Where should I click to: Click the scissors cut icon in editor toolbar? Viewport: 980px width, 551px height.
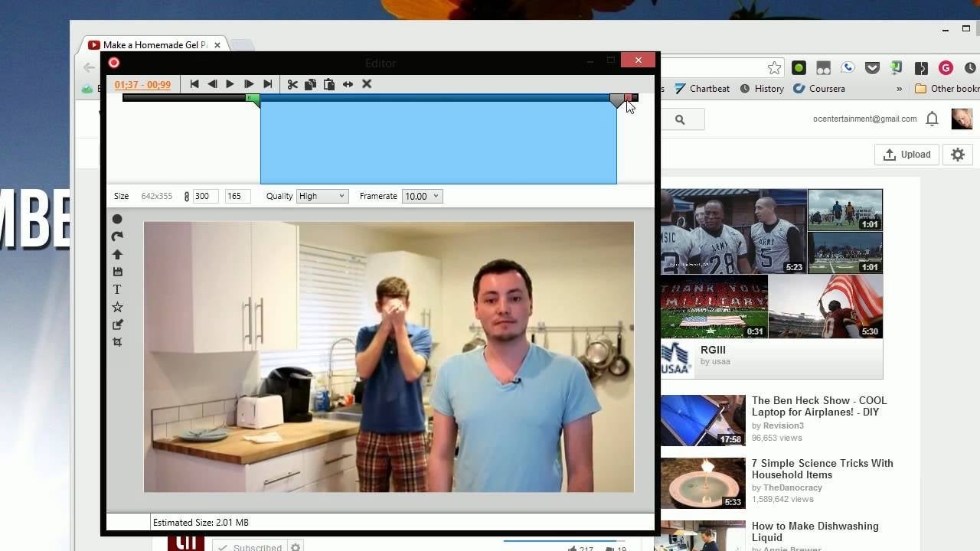(x=292, y=84)
